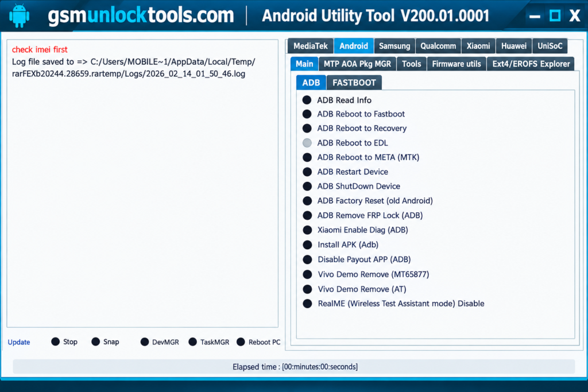The width and height of the screenshot is (588, 392).
Task: Switch to the Huawei tab
Action: pos(514,46)
